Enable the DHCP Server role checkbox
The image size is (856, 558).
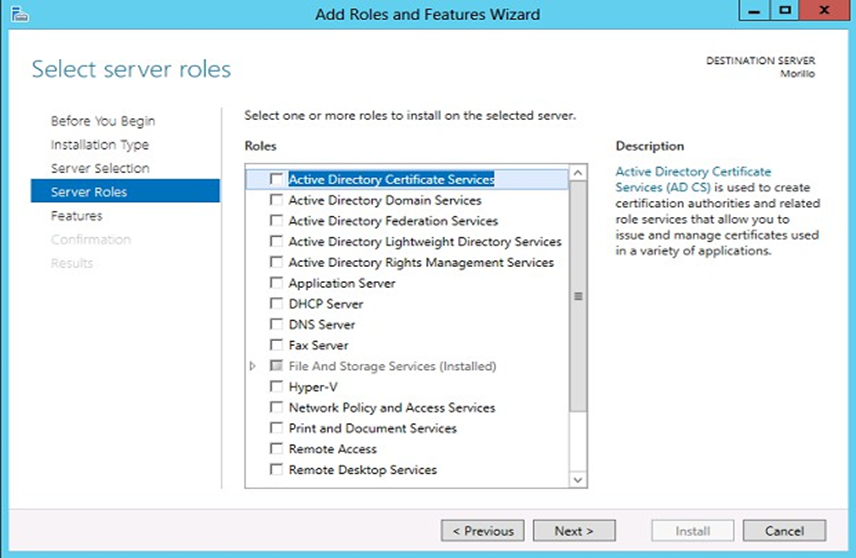(x=277, y=304)
